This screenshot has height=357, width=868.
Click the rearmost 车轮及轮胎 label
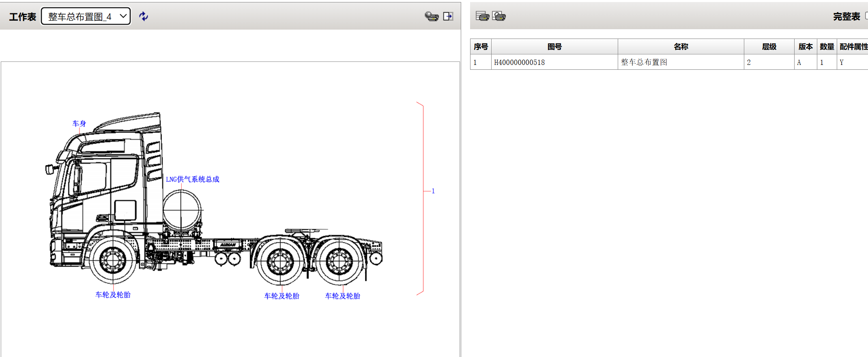(x=342, y=296)
